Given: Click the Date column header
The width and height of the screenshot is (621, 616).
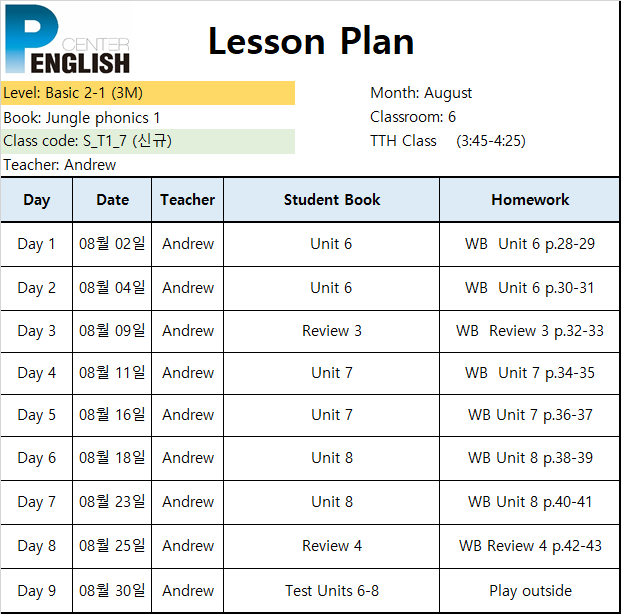Looking at the screenshot, I should pyautogui.click(x=112, y=200).
